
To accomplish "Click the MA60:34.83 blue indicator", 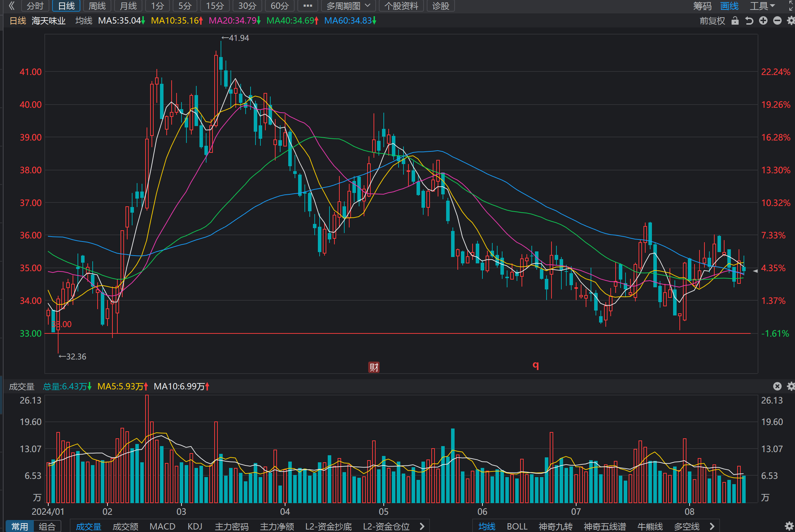I will (350, 21).
